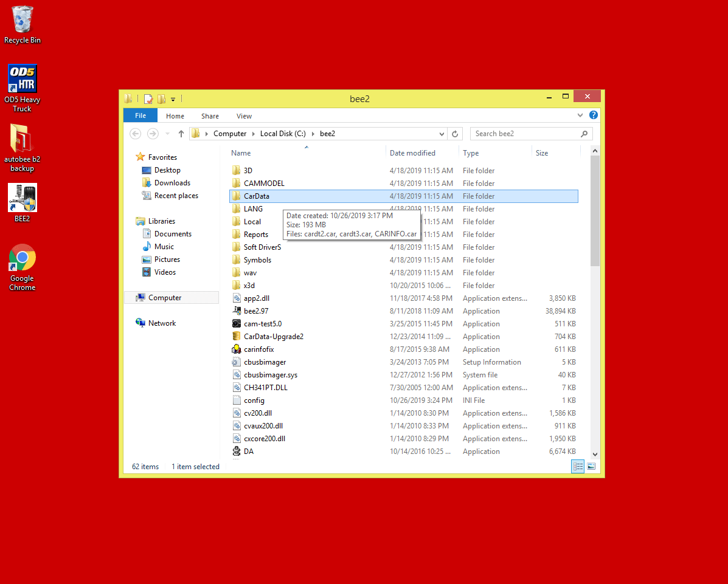Select the cam-test5.0 application icon
Image resolution: width=728 pixels, height=584 pixels.
pyautogui.click(x=237, y=324)
